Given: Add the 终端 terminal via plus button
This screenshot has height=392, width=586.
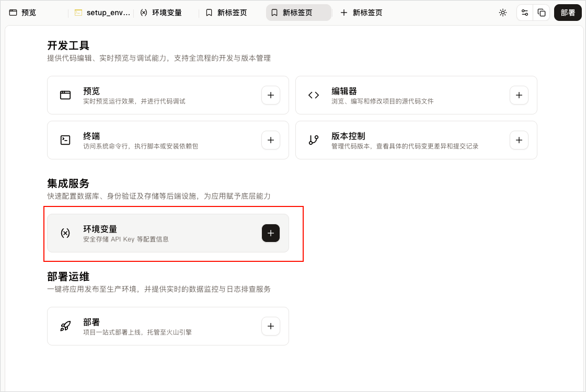Looking at the screenshot, I should pos(271,140).
